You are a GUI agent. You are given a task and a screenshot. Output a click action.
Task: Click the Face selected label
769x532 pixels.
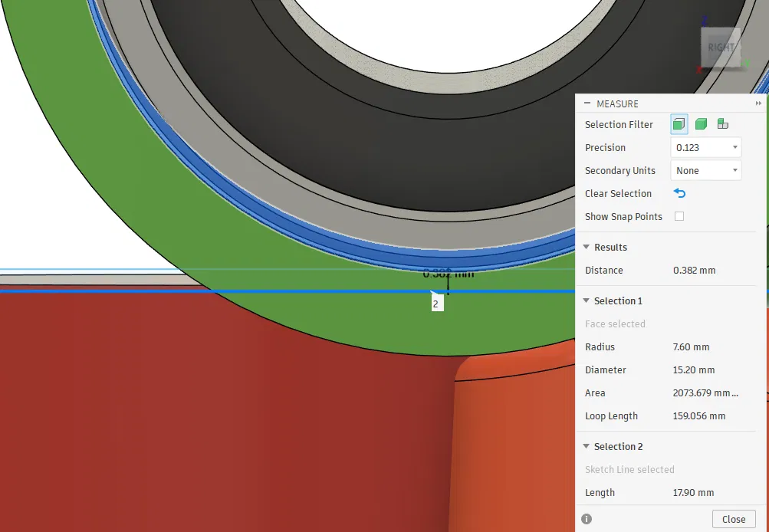615,323
